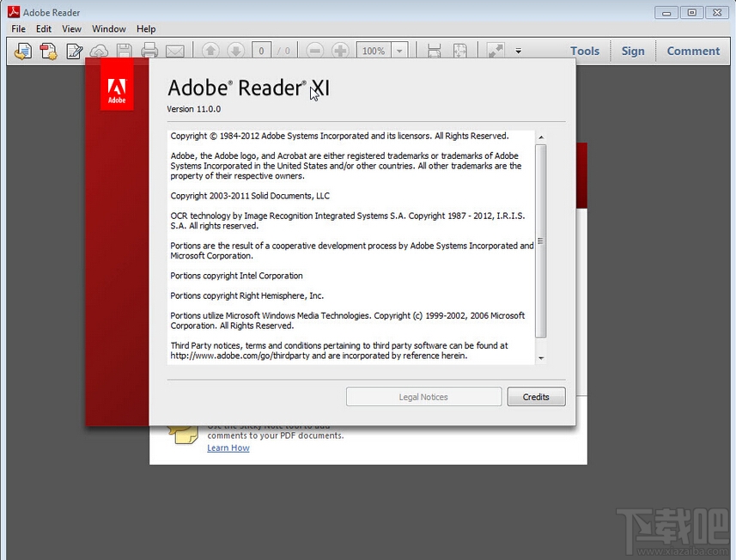Open the Comment pane tab
Image resolution: width=736 pixels, height=560 pixels.
pos(693,51)
